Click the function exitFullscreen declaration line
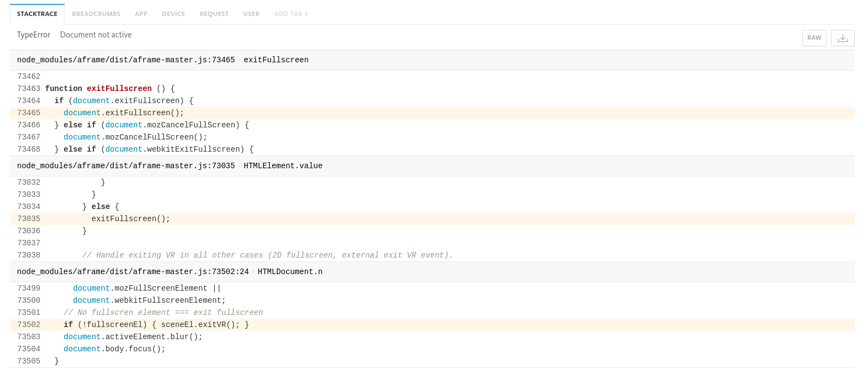The image size is (868, 380). tap(110, 89)
